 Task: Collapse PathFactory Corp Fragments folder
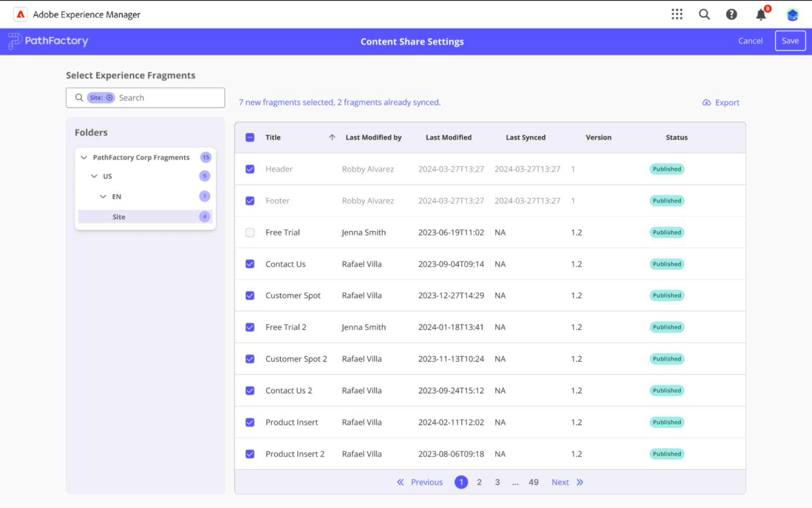[x=84, y=157]
